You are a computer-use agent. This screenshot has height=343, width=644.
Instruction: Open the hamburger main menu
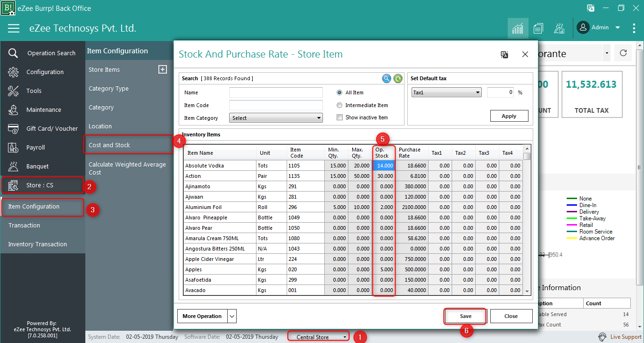[14, 28]
